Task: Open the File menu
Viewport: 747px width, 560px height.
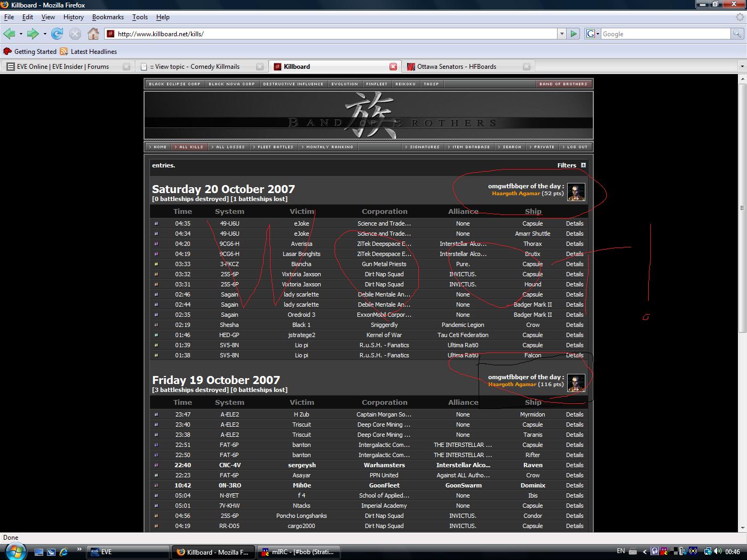Action: [9, 17]
